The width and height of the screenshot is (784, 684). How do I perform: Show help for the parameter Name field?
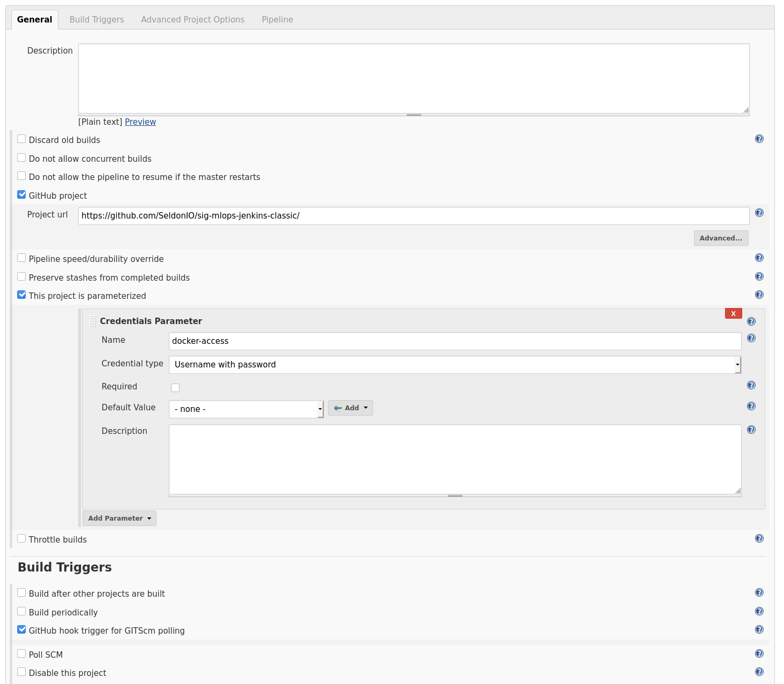coord(751,338)
